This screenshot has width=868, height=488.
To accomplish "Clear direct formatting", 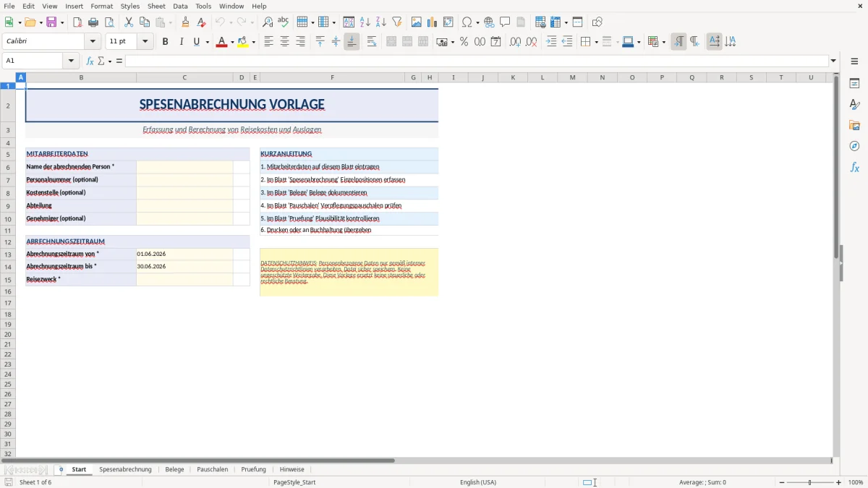I will [x=201, y=22].
